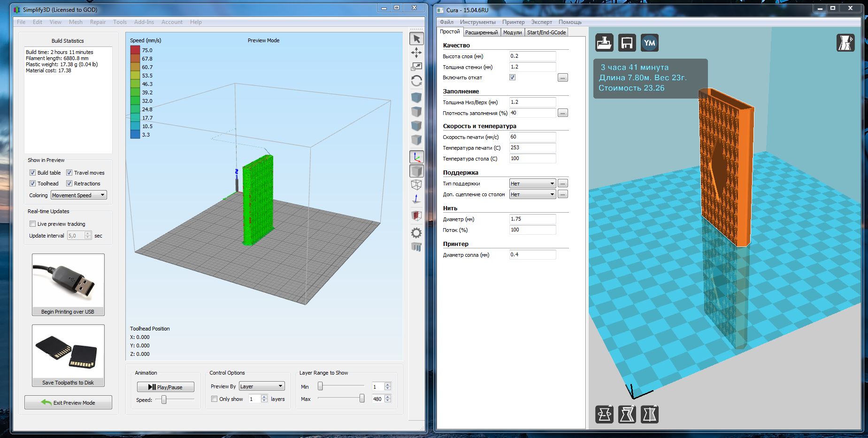Open the Coloring Movement Speed dropdown
Screen dimensions: 868x438
pos(79,195)
